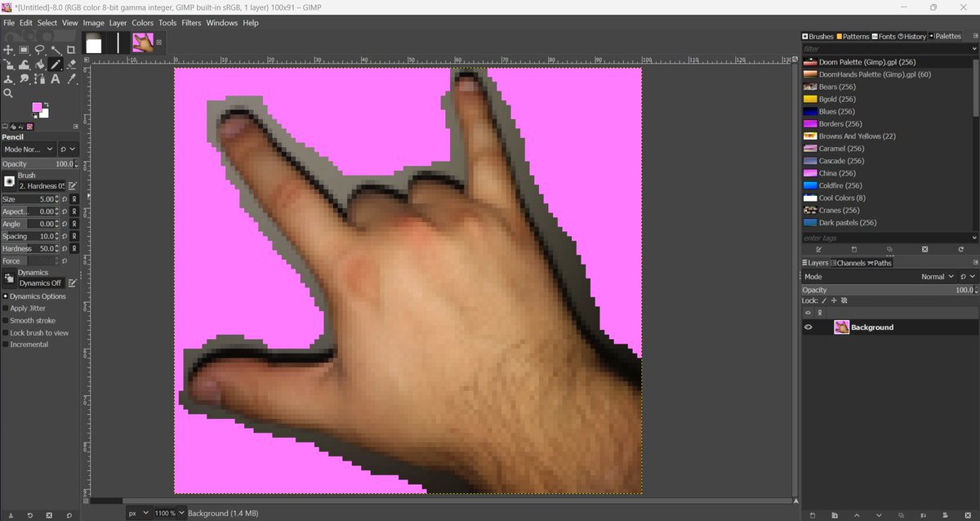
Task: Open the px units dropdown in status bar
Action: (x=139, y=513)
